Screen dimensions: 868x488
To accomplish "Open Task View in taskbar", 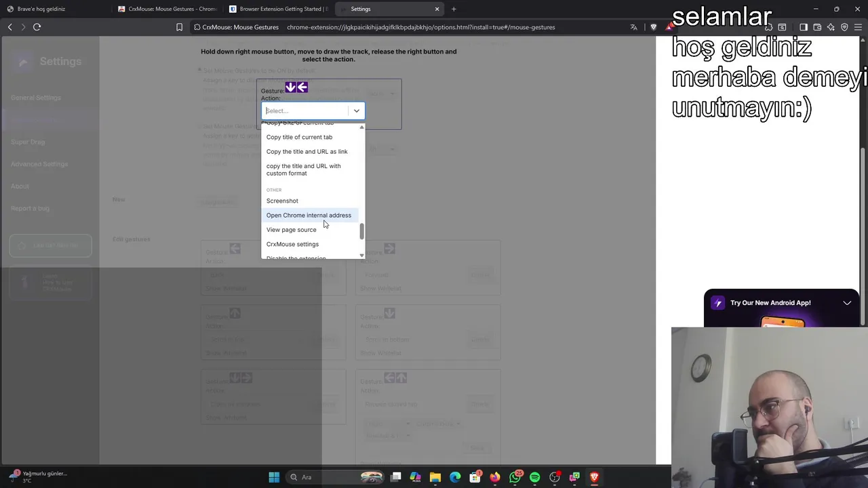I will 396,477.
